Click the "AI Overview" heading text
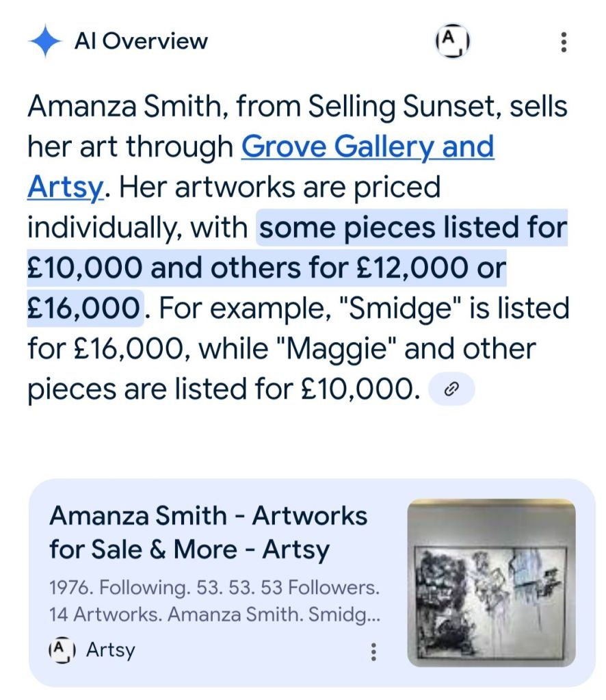This screenshot has height=700, width=606. pyautogui.click(x=141, y=42)
